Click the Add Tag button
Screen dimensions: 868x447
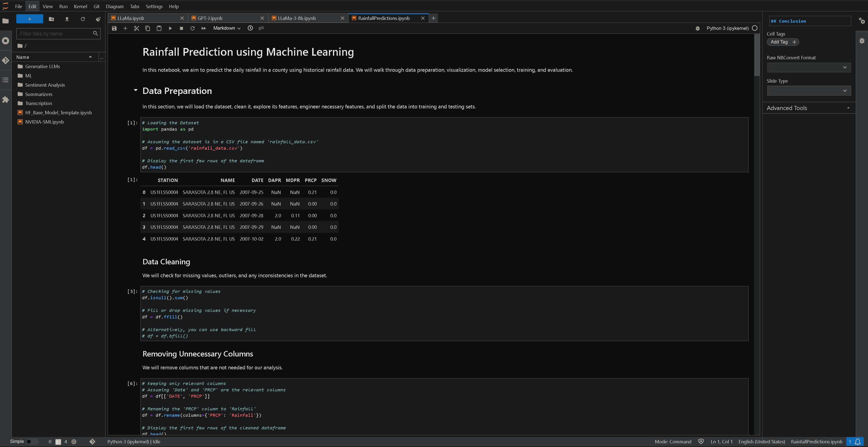pos(782,42)
